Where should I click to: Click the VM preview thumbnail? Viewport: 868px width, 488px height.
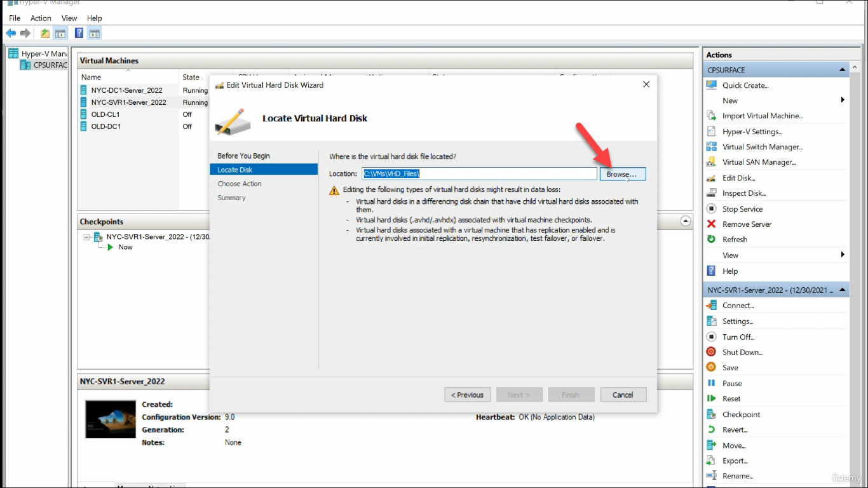(x=111, y=419)
